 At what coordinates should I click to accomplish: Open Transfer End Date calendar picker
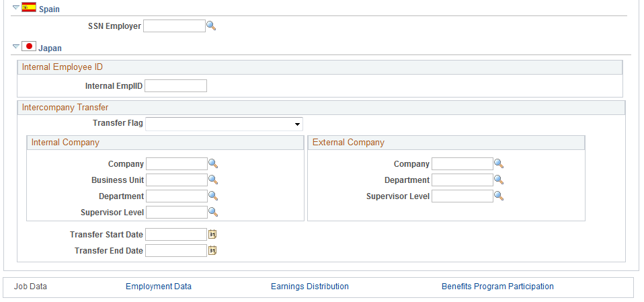212,250
